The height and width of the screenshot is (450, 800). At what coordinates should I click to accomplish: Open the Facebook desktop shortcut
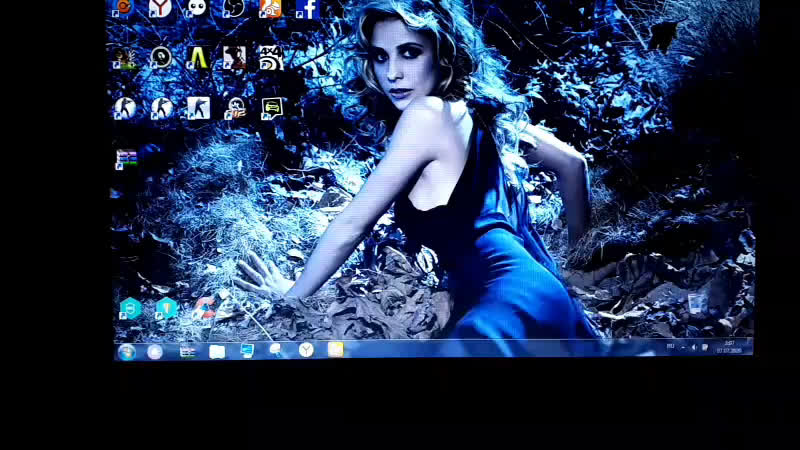point(308,9)
